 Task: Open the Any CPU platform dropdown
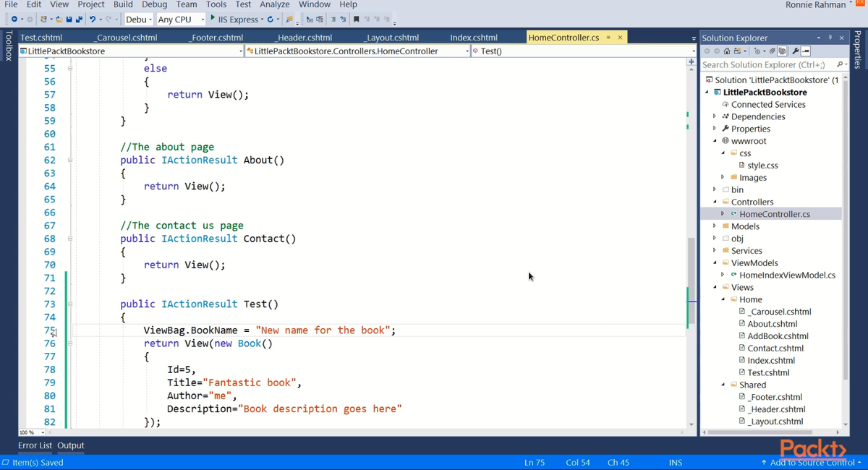[182, 19]
